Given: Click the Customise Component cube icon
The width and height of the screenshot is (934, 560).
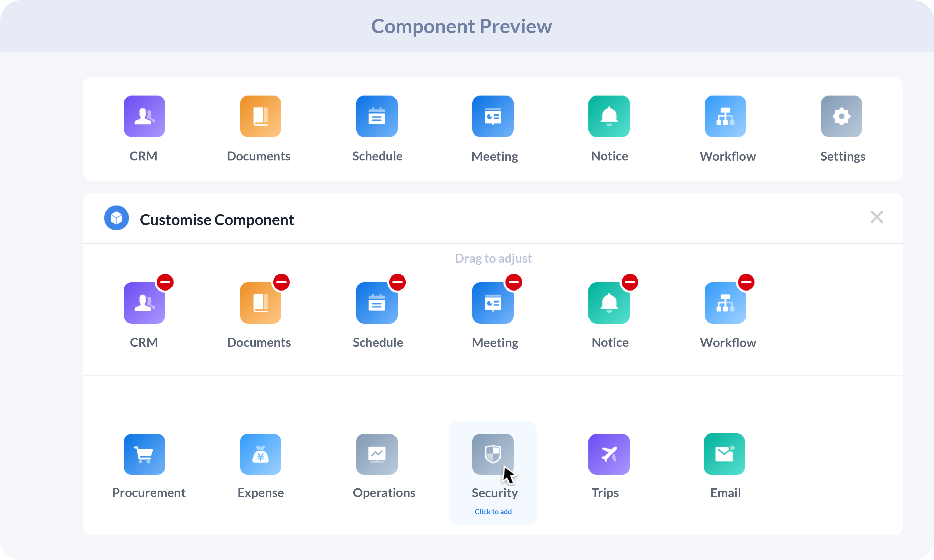Looking at the screenshot, I should point(116,218).
